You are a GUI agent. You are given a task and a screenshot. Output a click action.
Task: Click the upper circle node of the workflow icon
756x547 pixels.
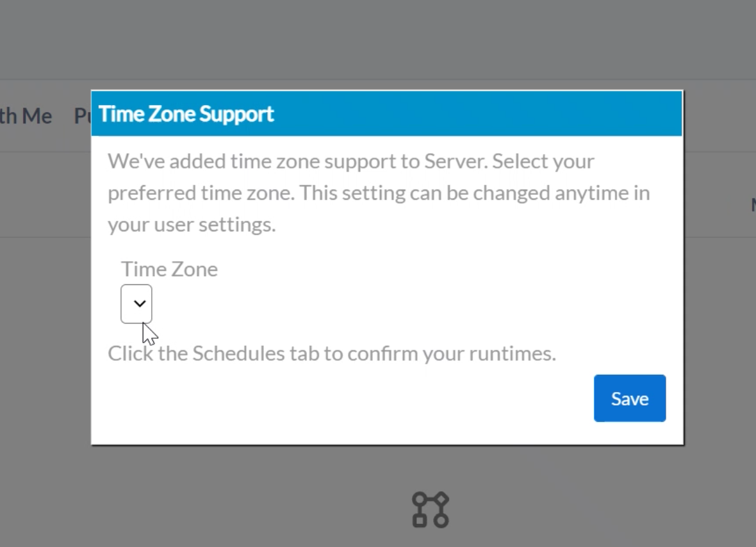420,498
